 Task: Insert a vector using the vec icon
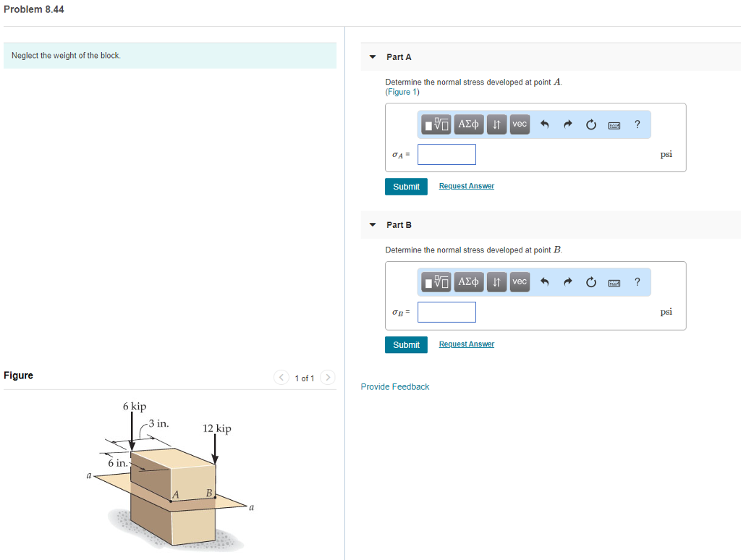[x=519, y=124]
